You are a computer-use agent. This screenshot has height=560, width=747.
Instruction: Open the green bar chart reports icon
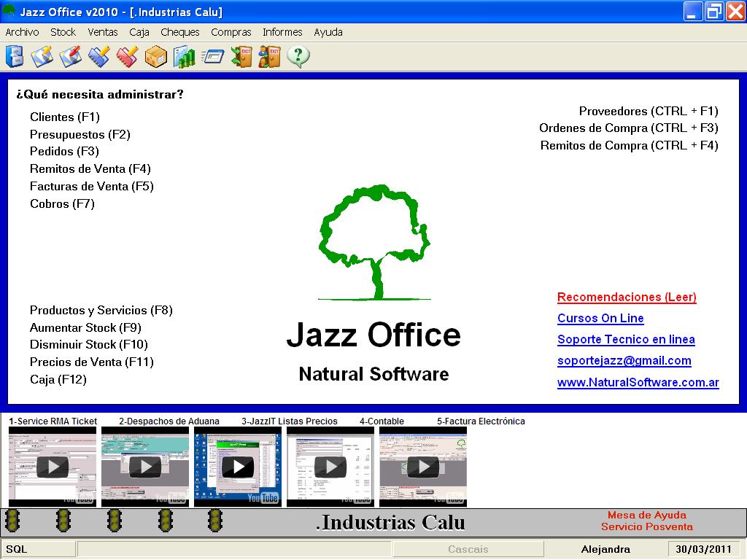(x=185, y=57)
